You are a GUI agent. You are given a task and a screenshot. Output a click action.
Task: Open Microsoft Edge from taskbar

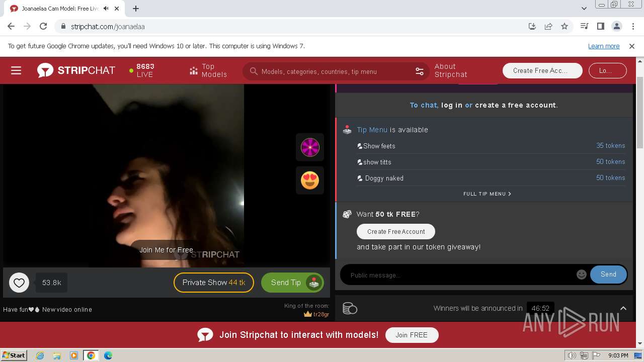[x=108, y=355]
